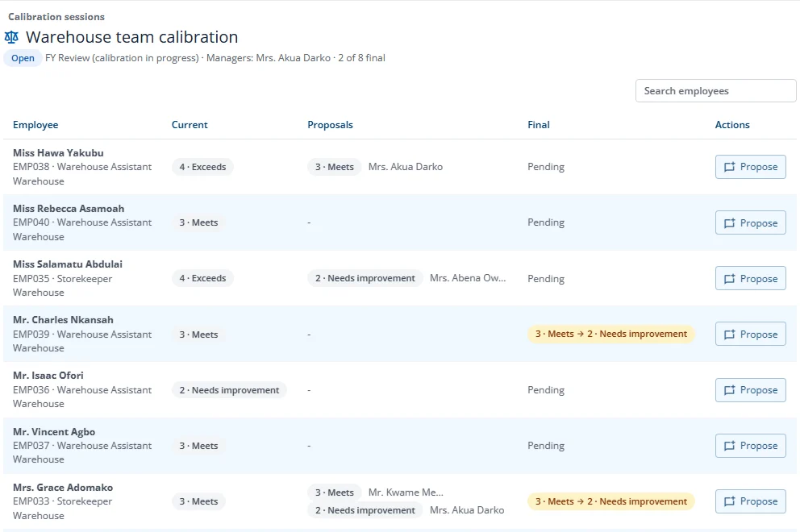
Task: Sort by the Employee column header
Action: (35, 125)
